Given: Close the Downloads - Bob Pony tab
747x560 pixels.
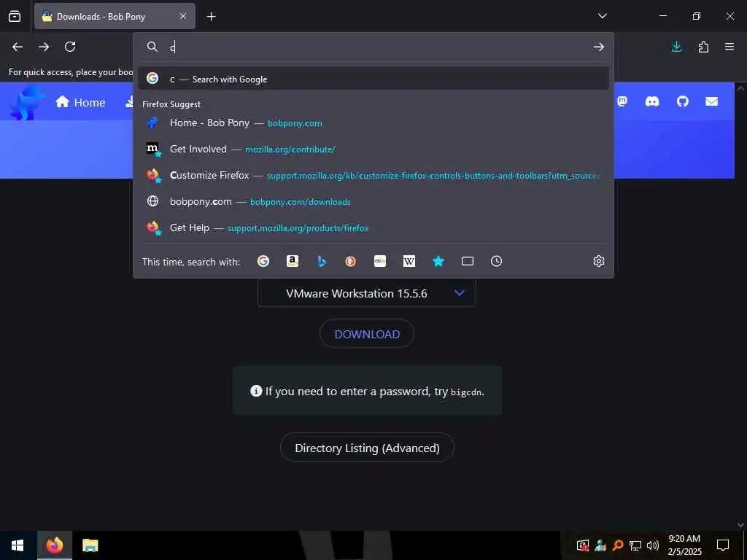Looking at the screenshot, I should (x=183, y=16).
